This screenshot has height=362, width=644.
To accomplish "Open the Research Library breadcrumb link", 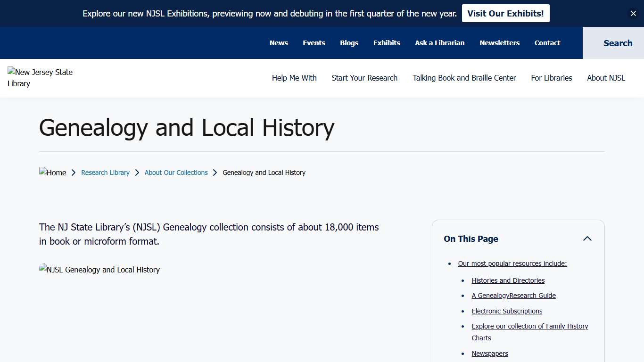I will [105, 173].
